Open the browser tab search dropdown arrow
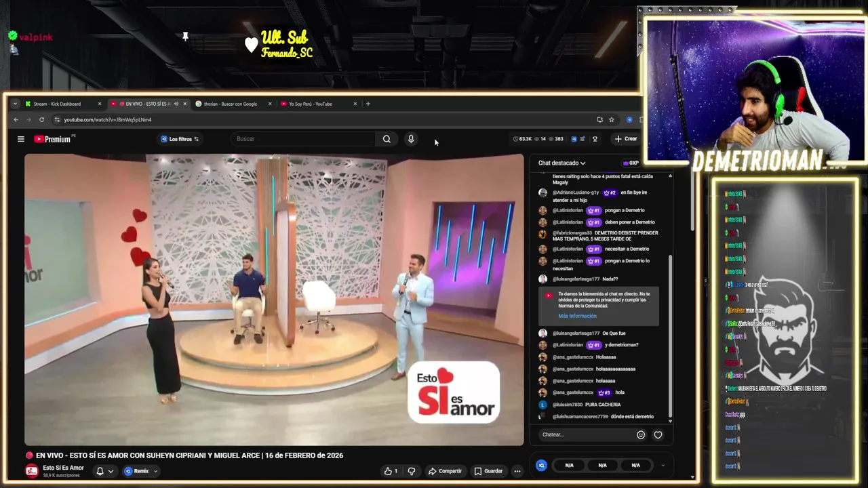 click(x=15, y=104)
